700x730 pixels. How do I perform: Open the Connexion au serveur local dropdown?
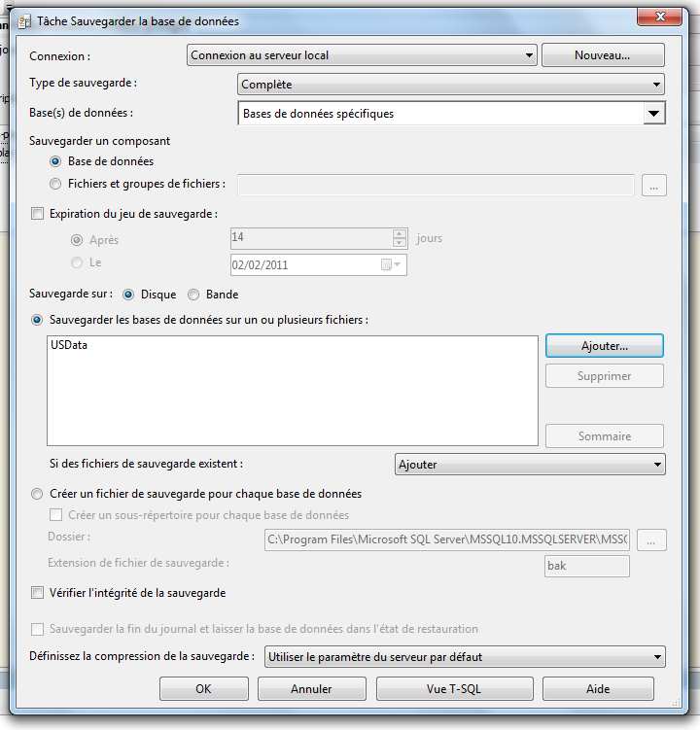[x=362, y=55]
